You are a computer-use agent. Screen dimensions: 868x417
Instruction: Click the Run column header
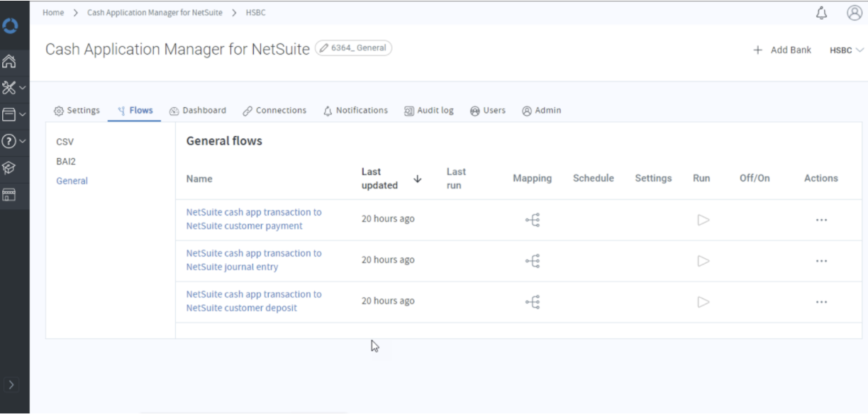point(701,179)
